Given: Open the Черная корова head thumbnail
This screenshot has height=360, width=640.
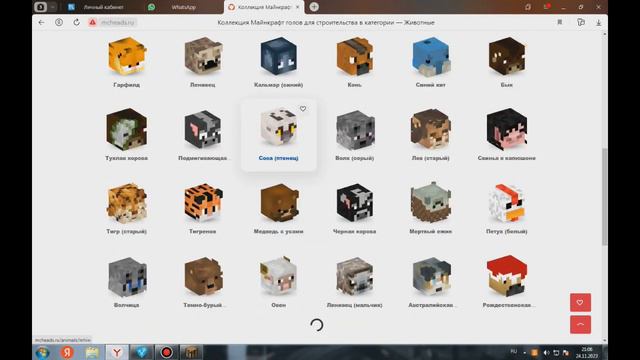Looking at the screenshot, I should point(355,203).
